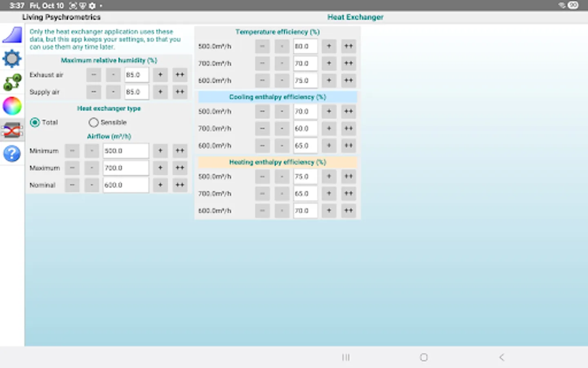This screenshot has height=368, width=588.
Task: Open the settings gear panel
Action: [x=12, y=58]
